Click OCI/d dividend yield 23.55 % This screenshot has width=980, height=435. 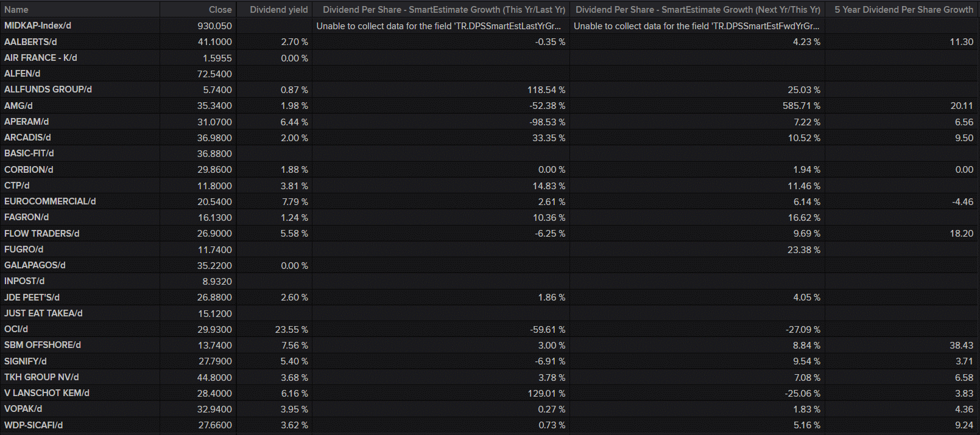coord(291,329)
